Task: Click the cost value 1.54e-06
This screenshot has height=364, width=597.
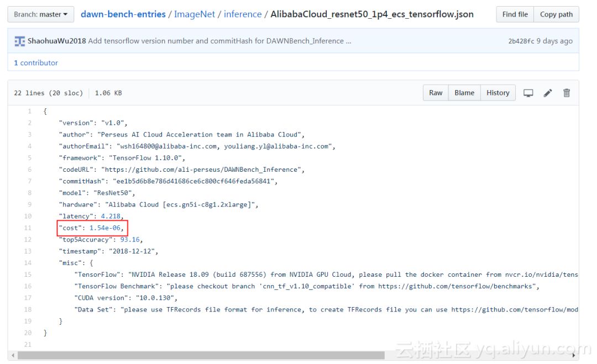Action: (104, 228)
